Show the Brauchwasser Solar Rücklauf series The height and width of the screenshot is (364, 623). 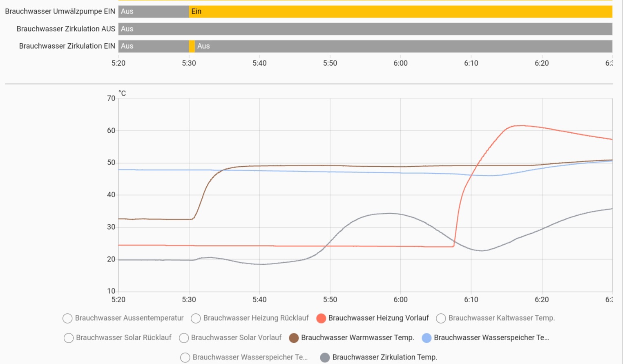pos(118,338)
